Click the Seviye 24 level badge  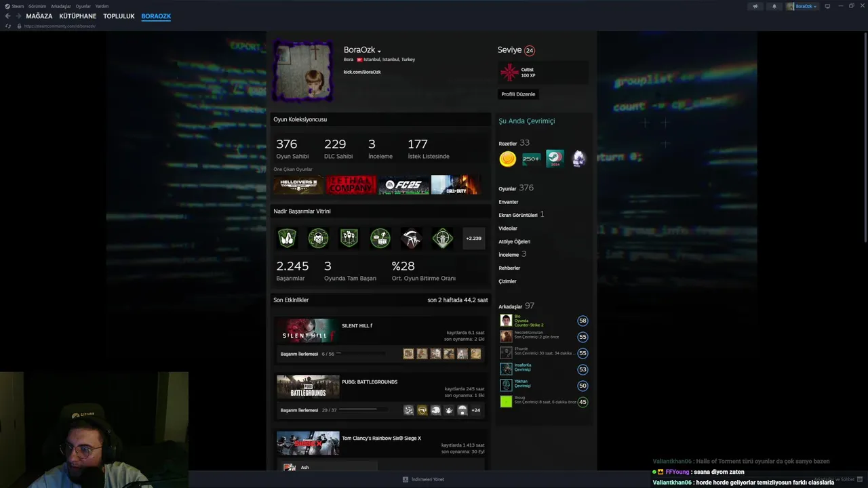[530, 50]
